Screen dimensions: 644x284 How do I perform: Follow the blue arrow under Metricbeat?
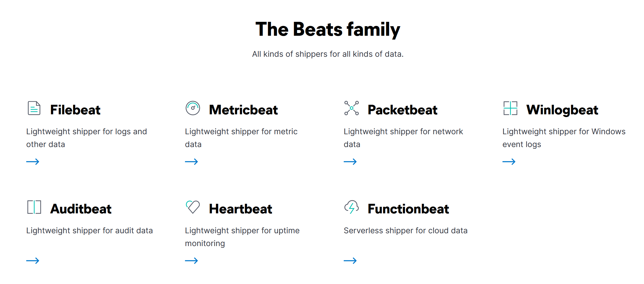(191, 162)
